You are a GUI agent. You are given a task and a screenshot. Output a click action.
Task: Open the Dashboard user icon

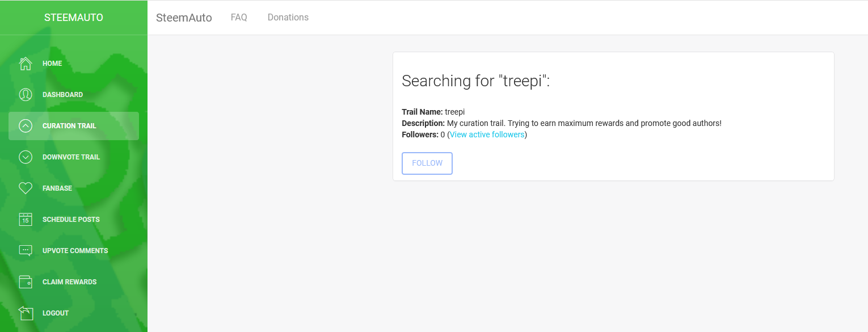coord(26,95)
